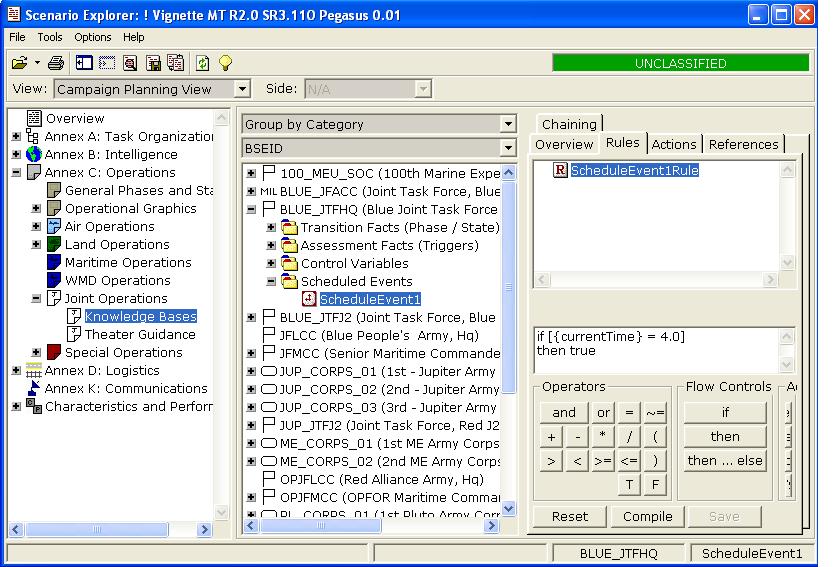Select Theater Guidance in the tree
This screenshot has height=567, width=840.
140,334
